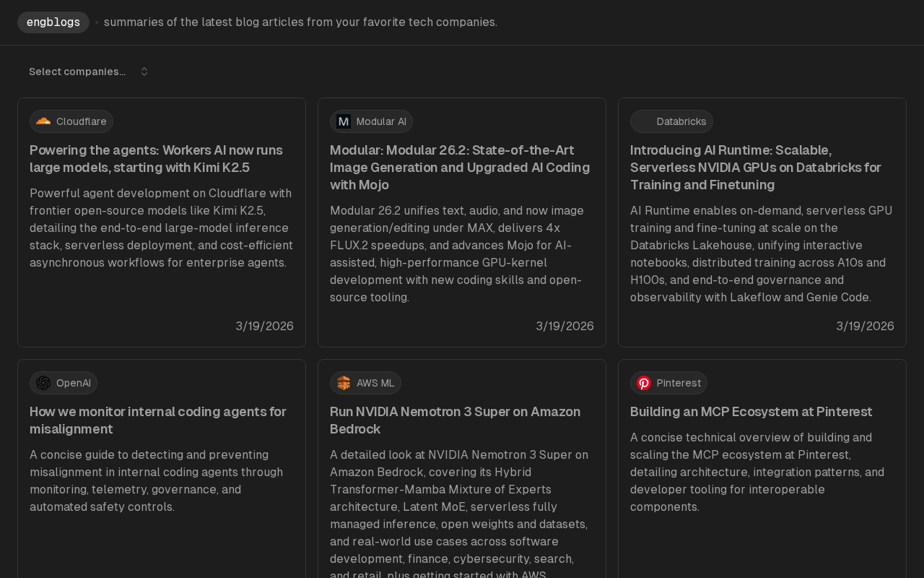This screenshot has height=578, width=924.
Task: Click the Modular AI logo icon
Action: click(344, 121)
